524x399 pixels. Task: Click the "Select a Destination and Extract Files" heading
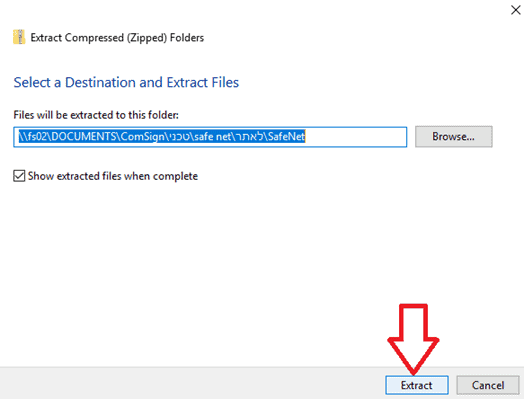(x=126, y=82)
